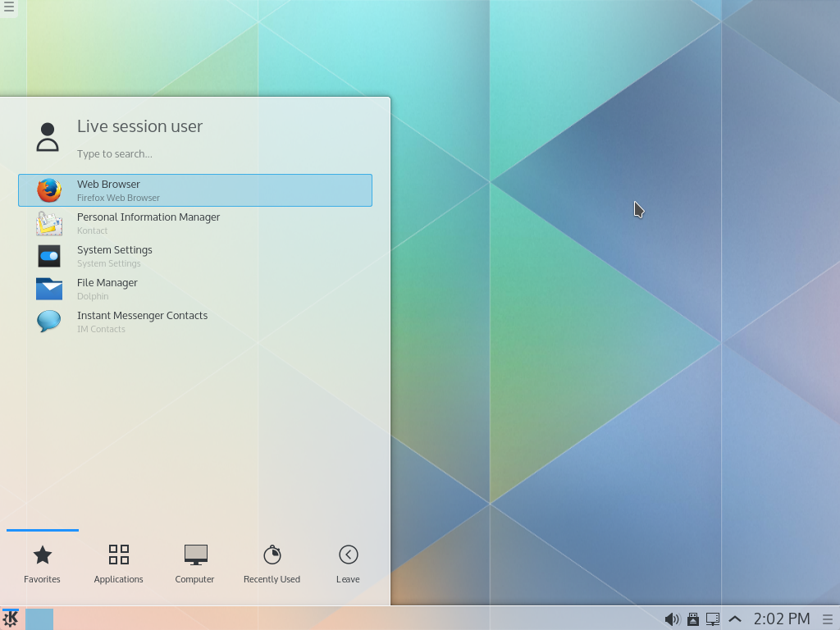Click the clock showing 2:02 PM
Screen dimensions: 840x630
point(780,619)
